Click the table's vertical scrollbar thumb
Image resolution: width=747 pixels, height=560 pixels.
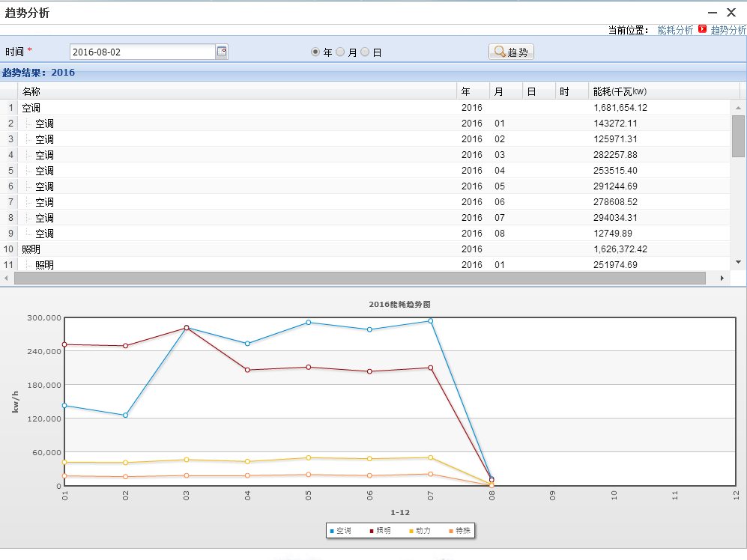(x=738, y=136)
